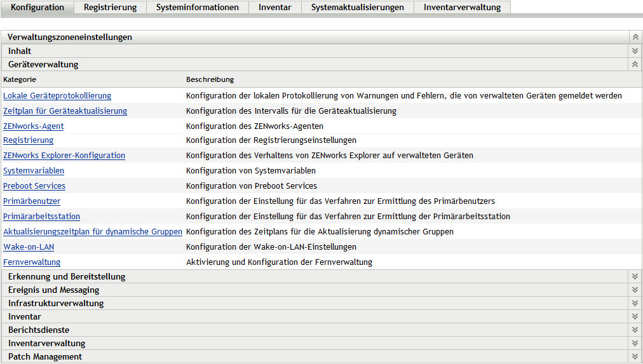This screenshot has height=364, width=643.
Task: Expand the Patch Management chevron
Action: (635, 356)
